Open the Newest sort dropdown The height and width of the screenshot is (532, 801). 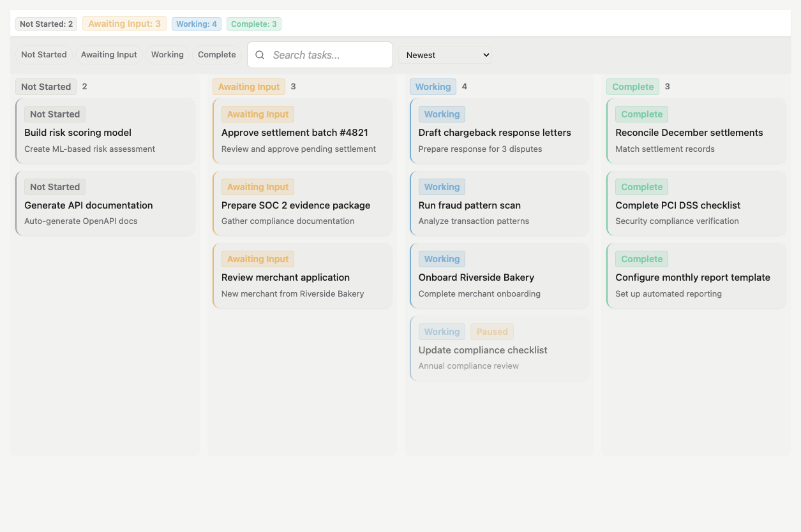pyautogui.click(x=445, y=55)
